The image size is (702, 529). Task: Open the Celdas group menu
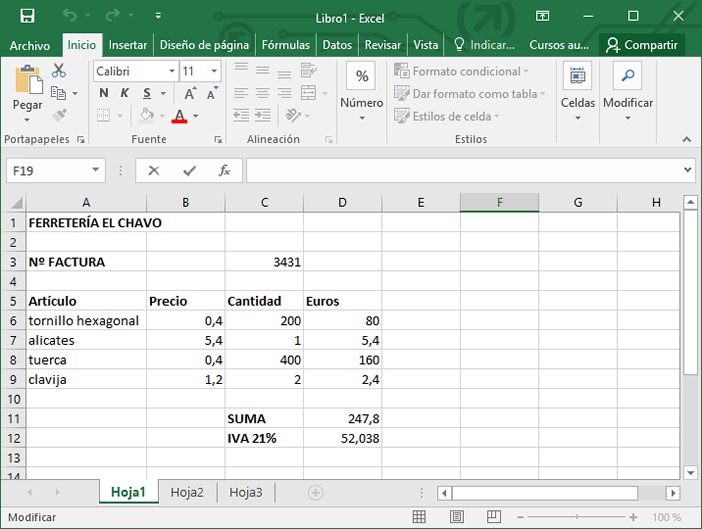click(578, 93)
